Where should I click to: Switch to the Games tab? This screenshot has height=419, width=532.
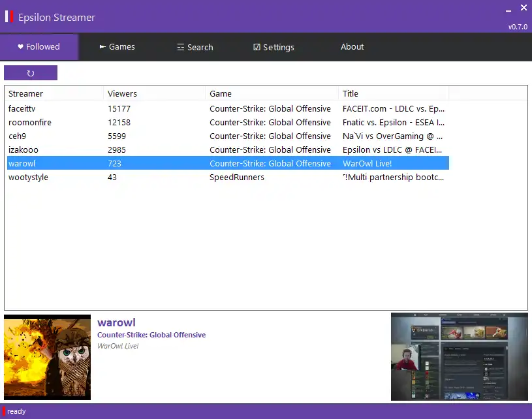tap(117, 47)
